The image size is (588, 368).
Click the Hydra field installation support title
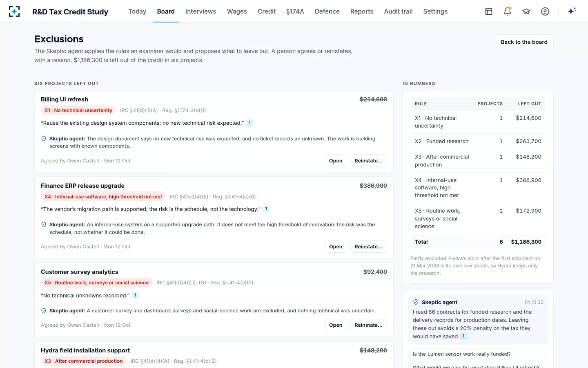(x=85, y=350)
